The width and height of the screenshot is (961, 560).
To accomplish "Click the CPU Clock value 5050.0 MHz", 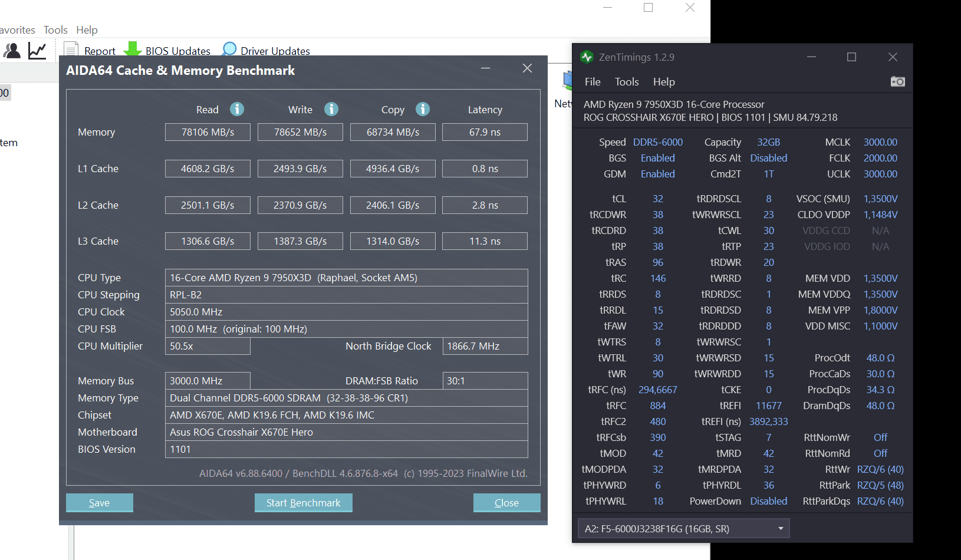I will 346,312.
